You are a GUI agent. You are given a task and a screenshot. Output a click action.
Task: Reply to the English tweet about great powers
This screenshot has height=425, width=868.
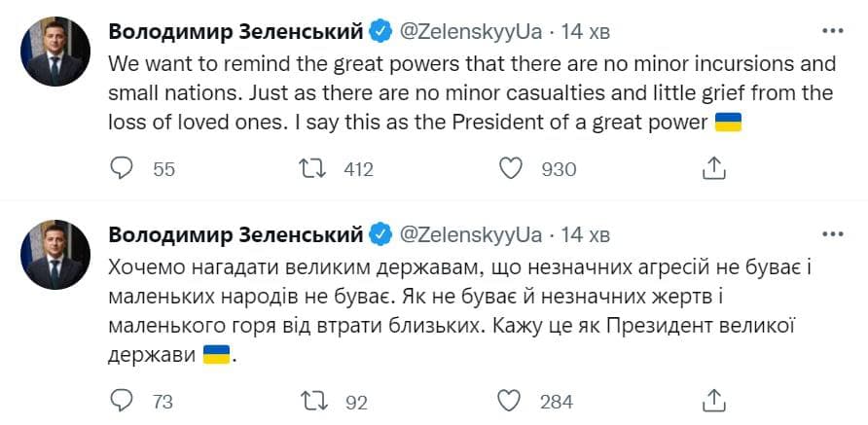pos(122,169)
